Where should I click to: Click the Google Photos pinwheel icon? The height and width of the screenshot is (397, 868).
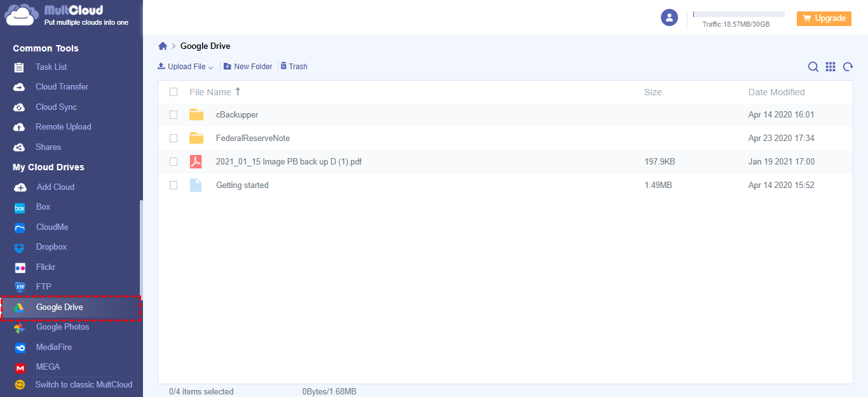click(20, 328)
